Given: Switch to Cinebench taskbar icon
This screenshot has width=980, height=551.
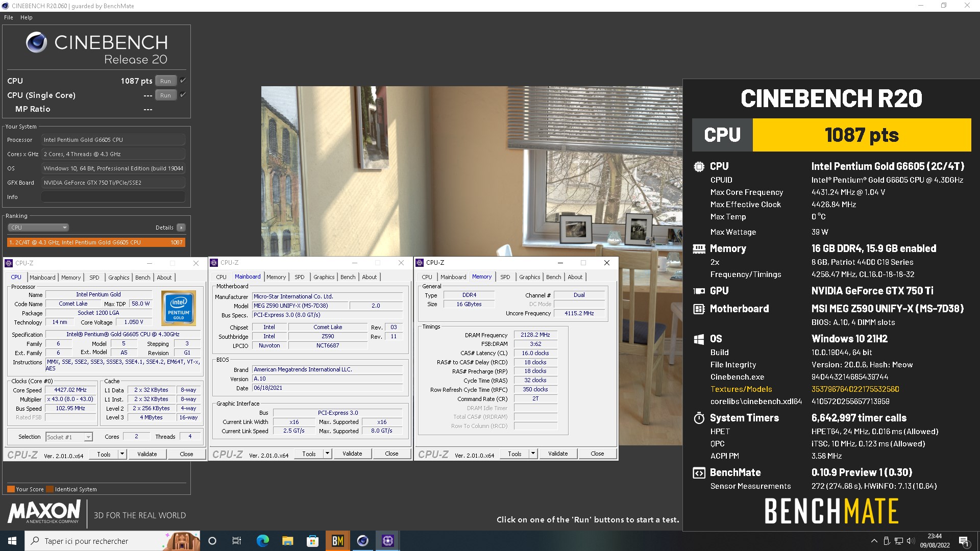Looking at the screenshot, I should pos(363,541).
